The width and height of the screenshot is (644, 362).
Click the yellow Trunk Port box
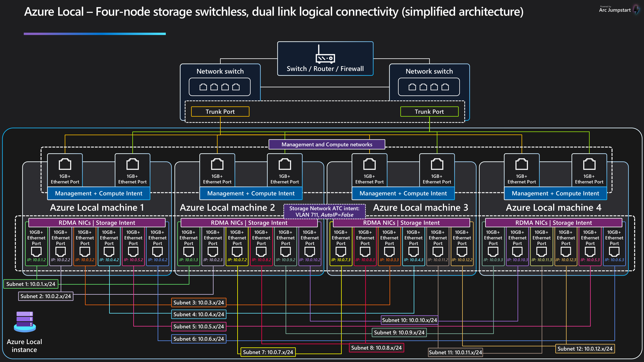[x=220, y=112]
